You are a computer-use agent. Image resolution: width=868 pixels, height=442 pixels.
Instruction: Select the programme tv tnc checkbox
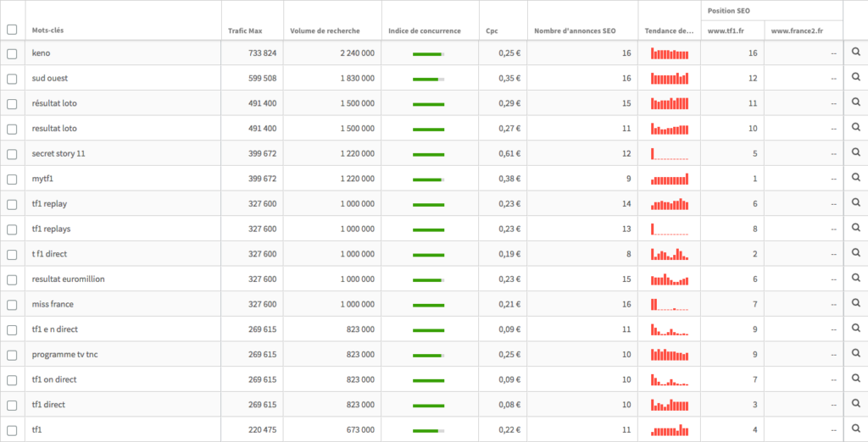pyautogui.click(x=12, y=355)
